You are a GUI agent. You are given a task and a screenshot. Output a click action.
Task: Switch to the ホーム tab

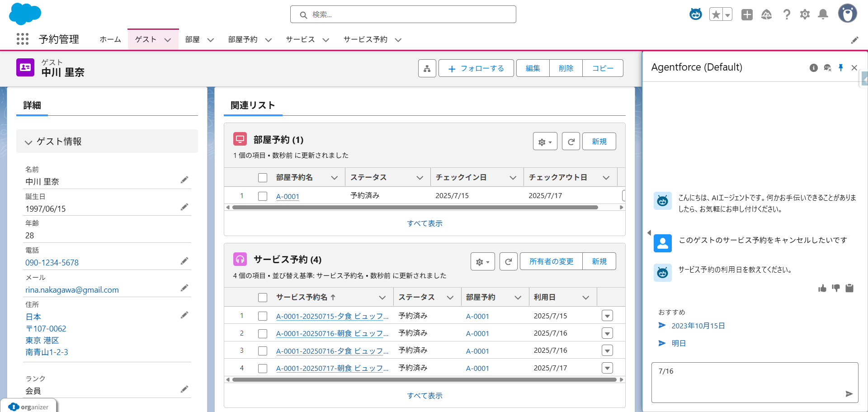(110, 39)
